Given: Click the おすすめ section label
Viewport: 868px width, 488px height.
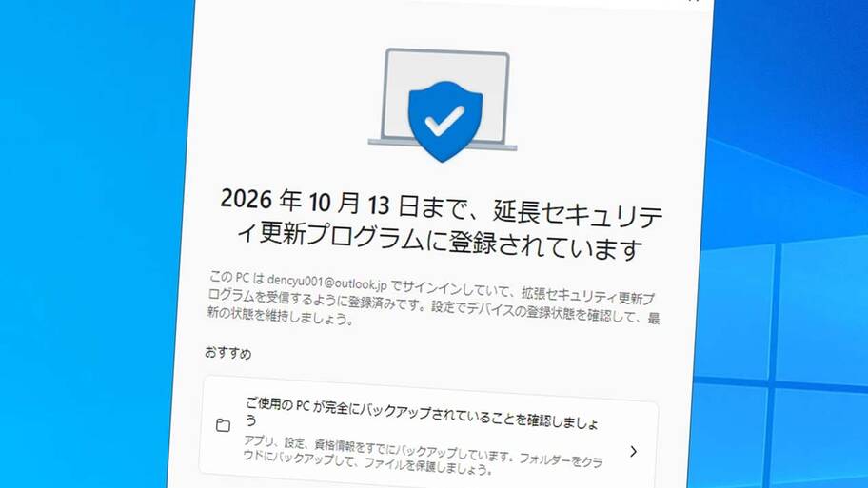Looking at the screenshot, I should pyautogui.click(x=227, y=353).
